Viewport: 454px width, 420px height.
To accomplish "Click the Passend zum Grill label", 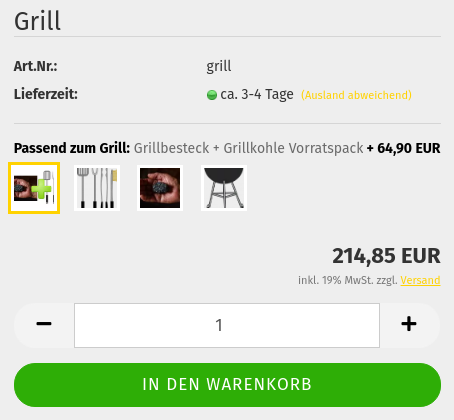I will click(x=72, y=148).
